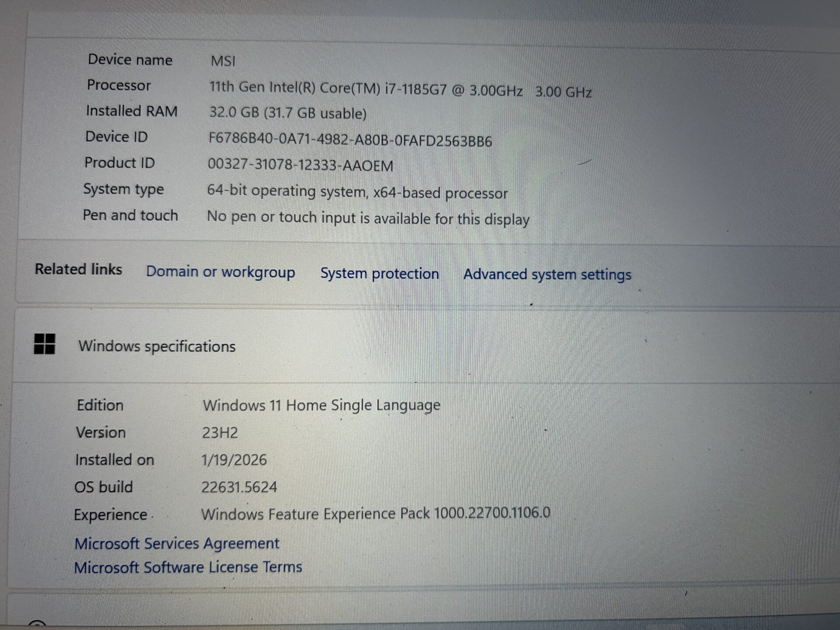Click the Edition label
This screenshot has height=630, width=840.
pyautogui.click(x=100, y=405)
